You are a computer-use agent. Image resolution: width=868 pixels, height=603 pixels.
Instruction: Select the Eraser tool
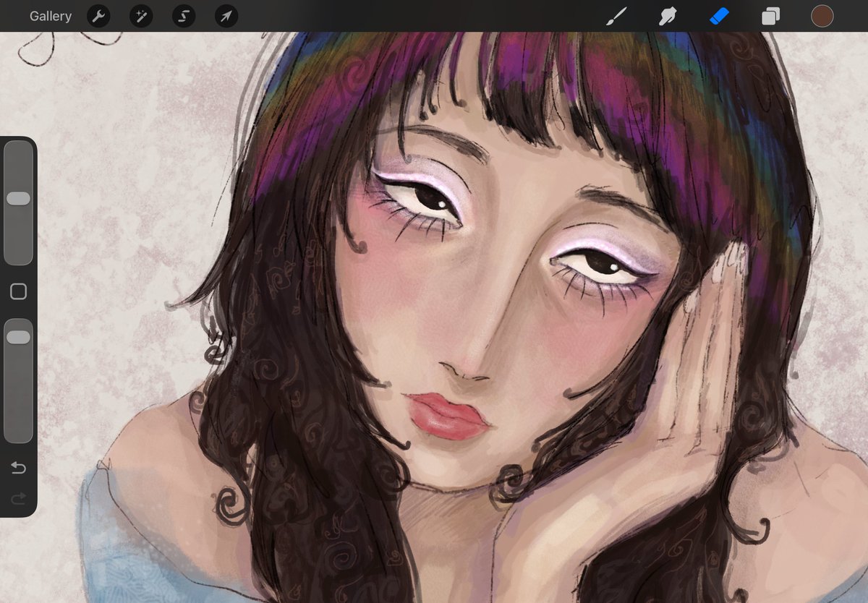click(720, 16)
